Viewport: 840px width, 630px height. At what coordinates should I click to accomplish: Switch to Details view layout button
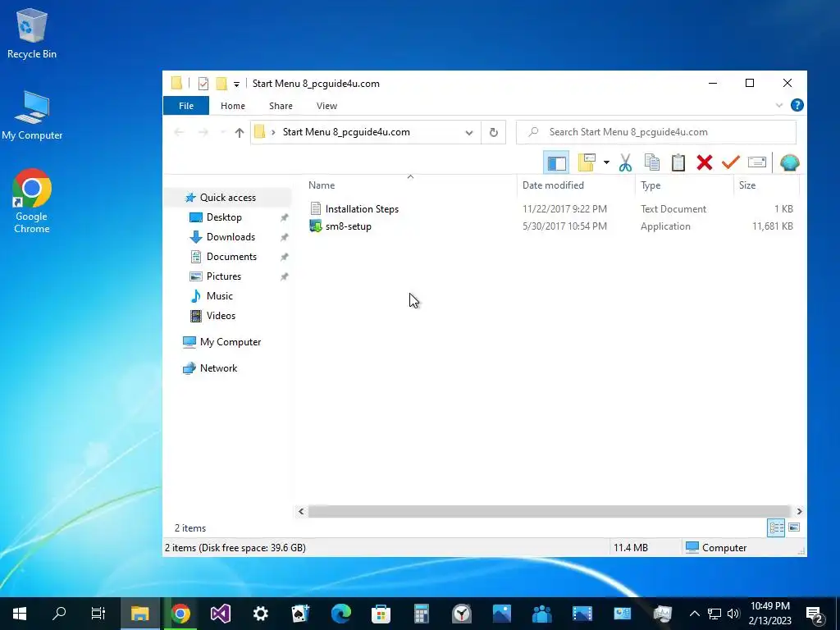click(x=776, y=527)
